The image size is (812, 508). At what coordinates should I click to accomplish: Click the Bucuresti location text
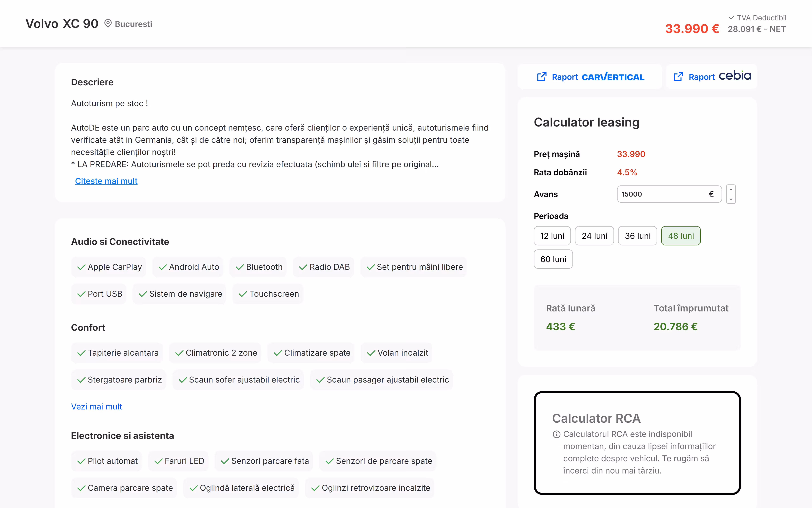133,24
